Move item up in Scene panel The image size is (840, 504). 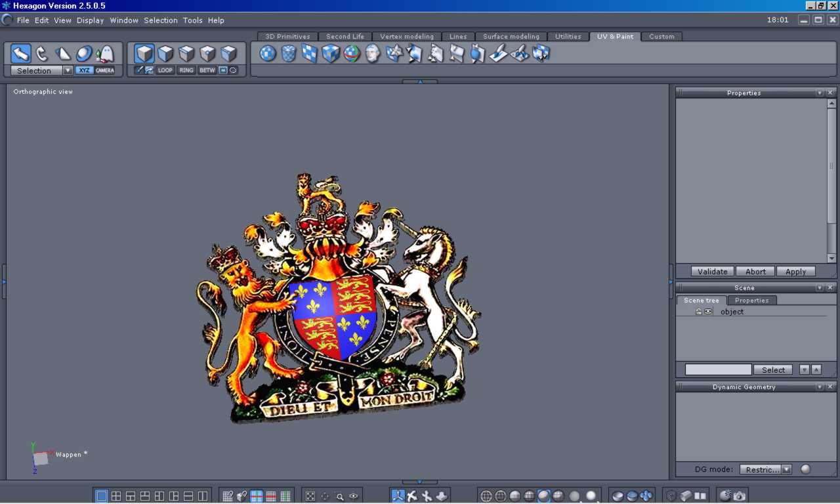816,370
